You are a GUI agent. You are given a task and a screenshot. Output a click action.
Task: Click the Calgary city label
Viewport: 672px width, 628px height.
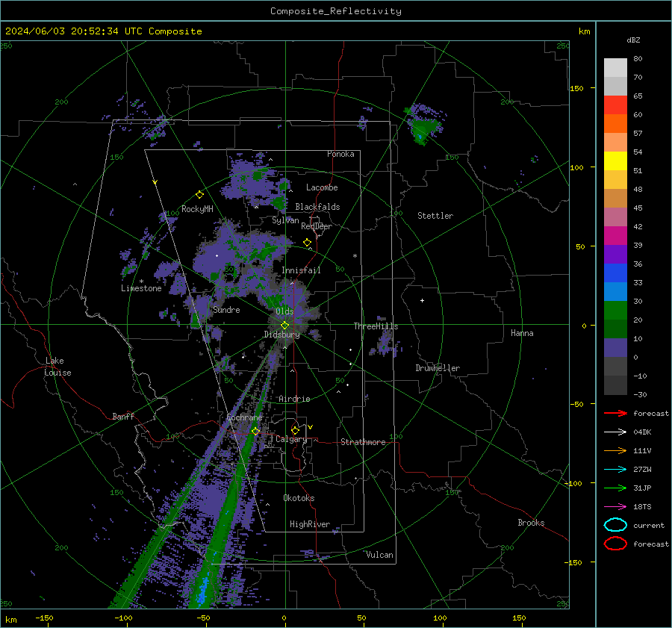[291, 439]
